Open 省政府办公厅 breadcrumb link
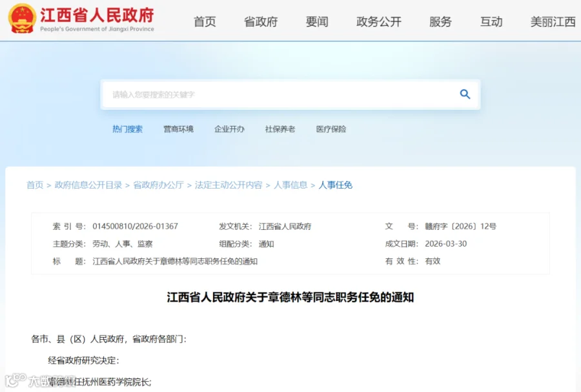 [x=158, y=185]
